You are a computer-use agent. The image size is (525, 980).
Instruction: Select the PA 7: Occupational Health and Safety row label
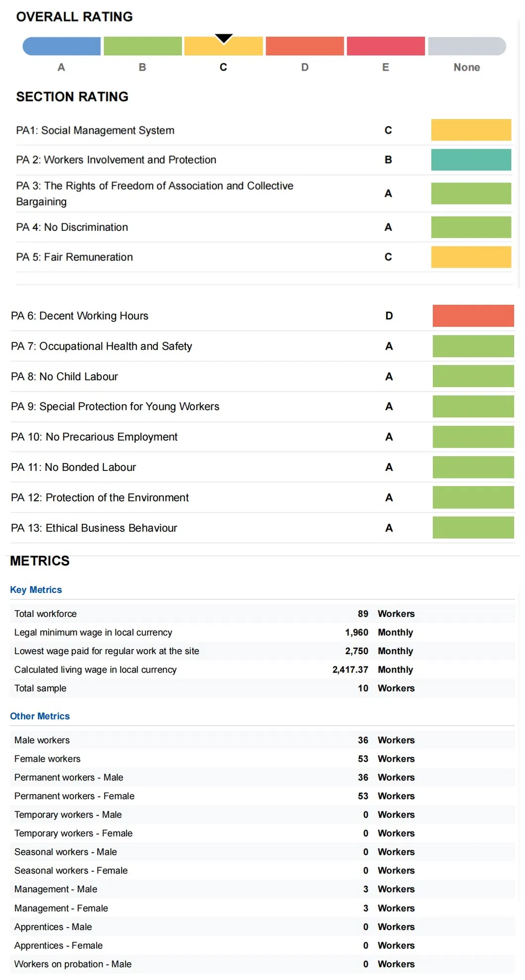click(101, 346)
